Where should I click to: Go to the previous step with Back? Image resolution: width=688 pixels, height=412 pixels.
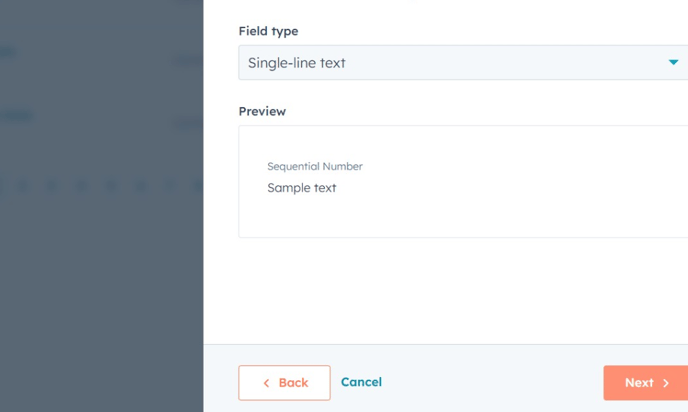284,383
